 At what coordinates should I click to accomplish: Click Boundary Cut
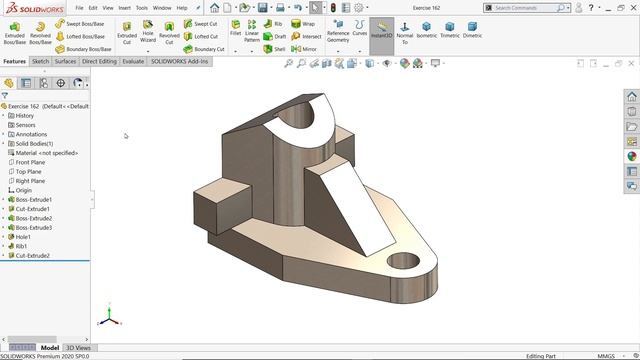(x=204, y=49)
